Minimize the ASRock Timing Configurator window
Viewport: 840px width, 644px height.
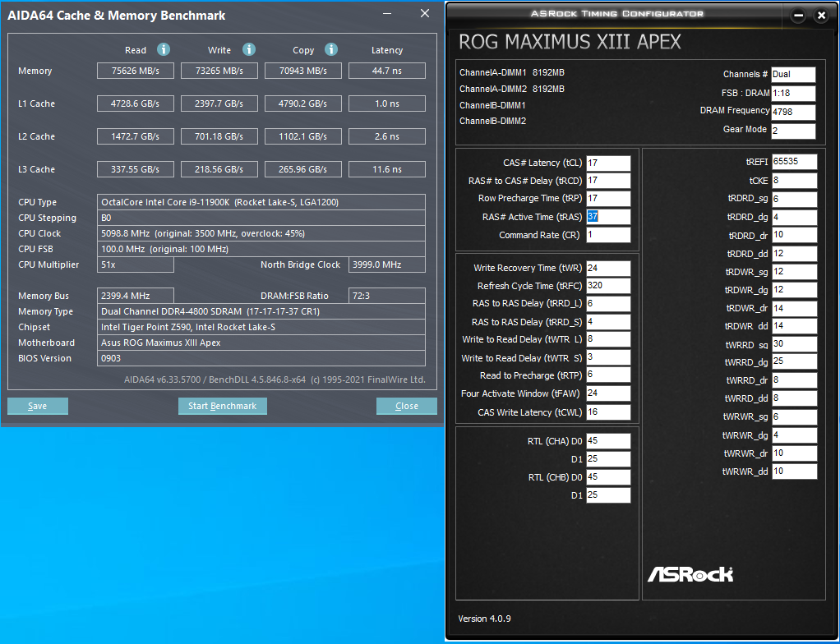[798, 16]
